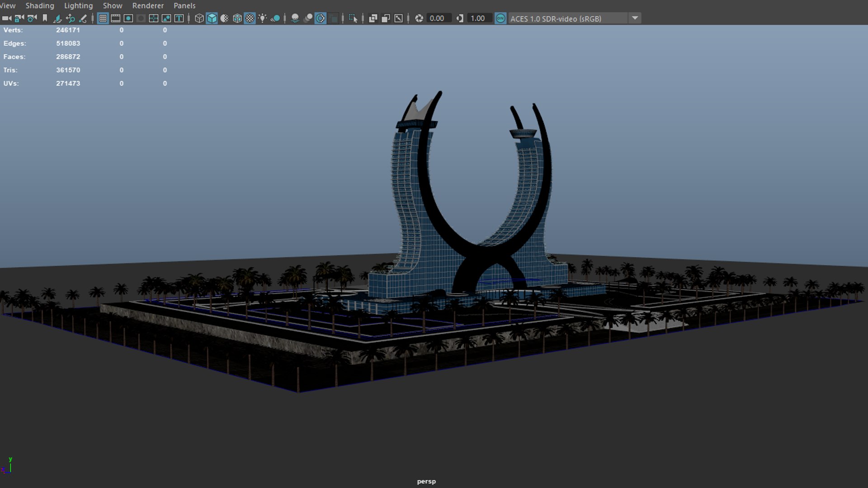Toggle Wireframe on Shaded icon
Viewport: 868px width, 488px height.
[x=237, y=19]
